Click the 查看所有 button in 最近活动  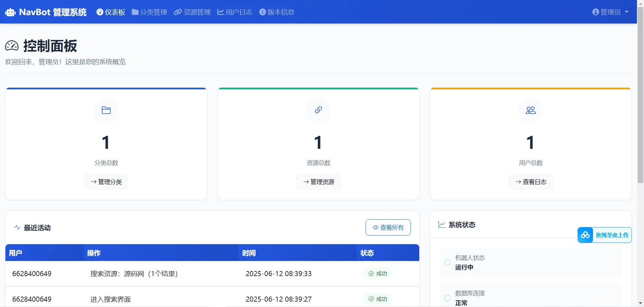click(x=388, y=227)
